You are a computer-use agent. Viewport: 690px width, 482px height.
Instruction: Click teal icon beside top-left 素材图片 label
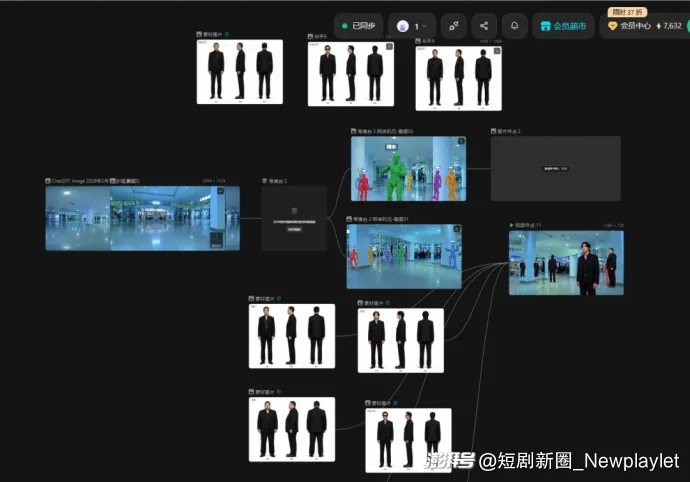pyautogui.click(x=227, y=34)
